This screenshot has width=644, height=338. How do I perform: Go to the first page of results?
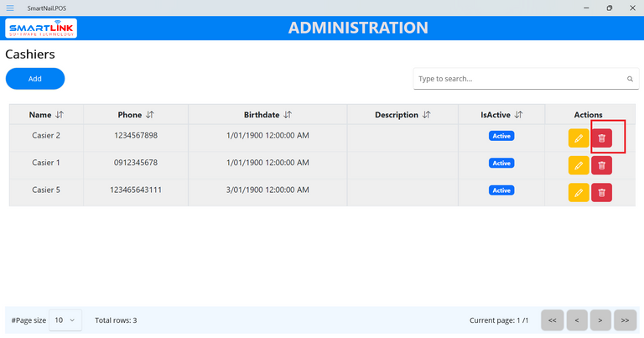(x=552, y=320)
